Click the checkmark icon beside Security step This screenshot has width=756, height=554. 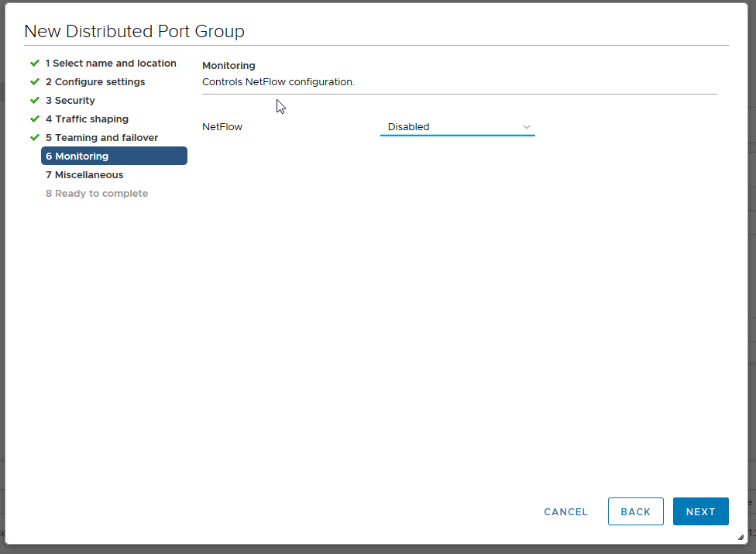pos(35,100)
